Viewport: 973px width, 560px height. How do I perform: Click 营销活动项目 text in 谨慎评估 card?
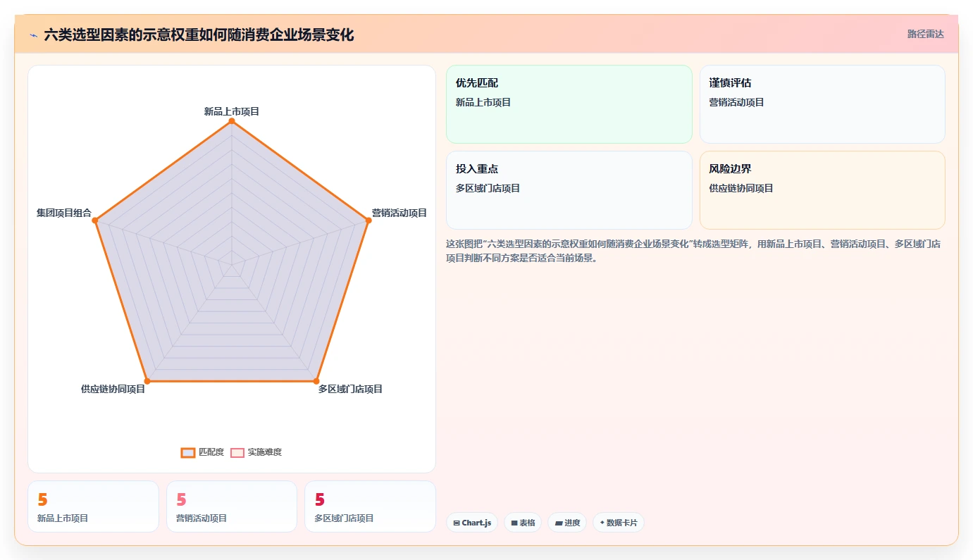pyautogui.click(x=737, y=103)
